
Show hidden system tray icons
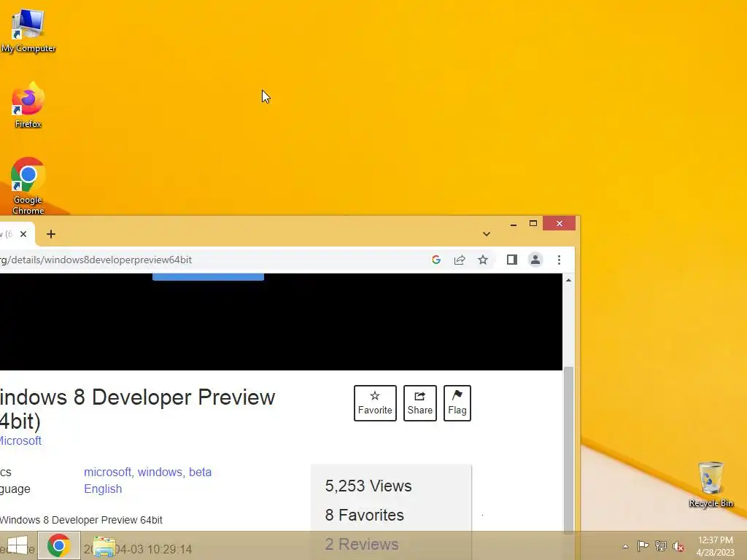[625, 546]
